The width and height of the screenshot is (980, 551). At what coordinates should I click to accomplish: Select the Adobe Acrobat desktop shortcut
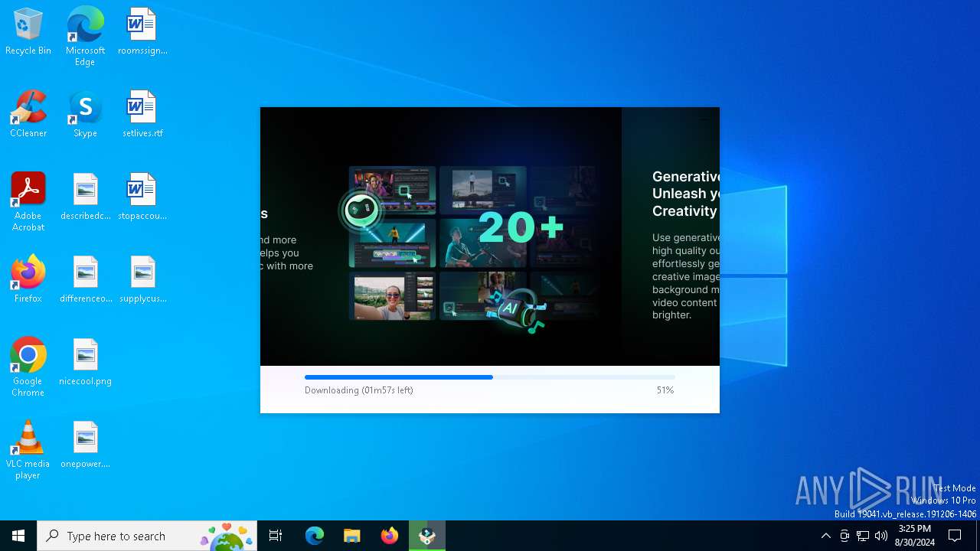pyautogui.click(x=28, y=202)
